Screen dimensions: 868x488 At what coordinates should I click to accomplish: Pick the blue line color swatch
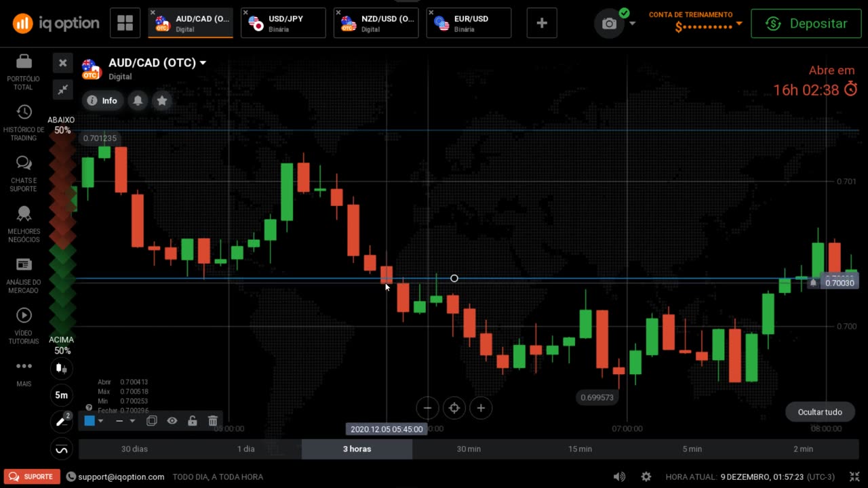[90, 421]
